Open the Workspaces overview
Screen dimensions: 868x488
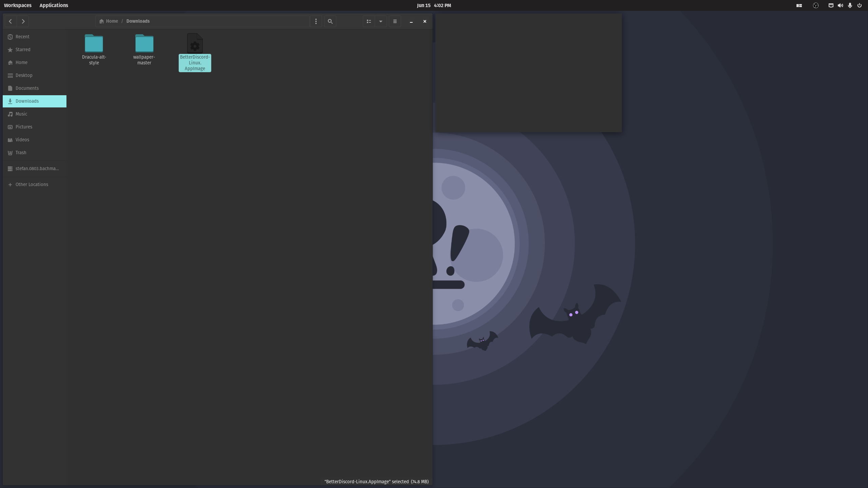(x=18, y=5)
